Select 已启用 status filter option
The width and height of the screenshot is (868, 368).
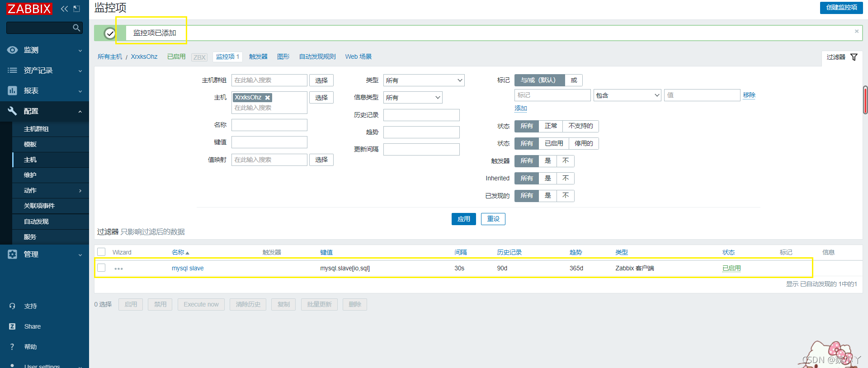(x=554, y=143)
